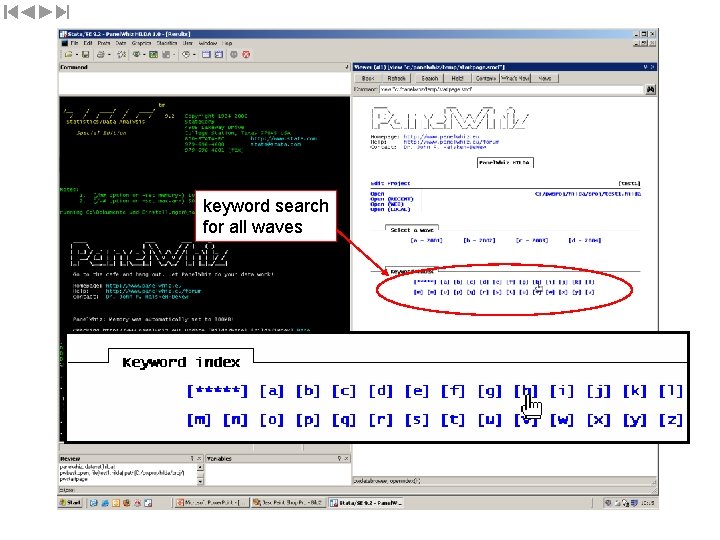720x540 pixels.
Task: Click the Viewer eye icon in toolbar
Action: coord(136,55)
